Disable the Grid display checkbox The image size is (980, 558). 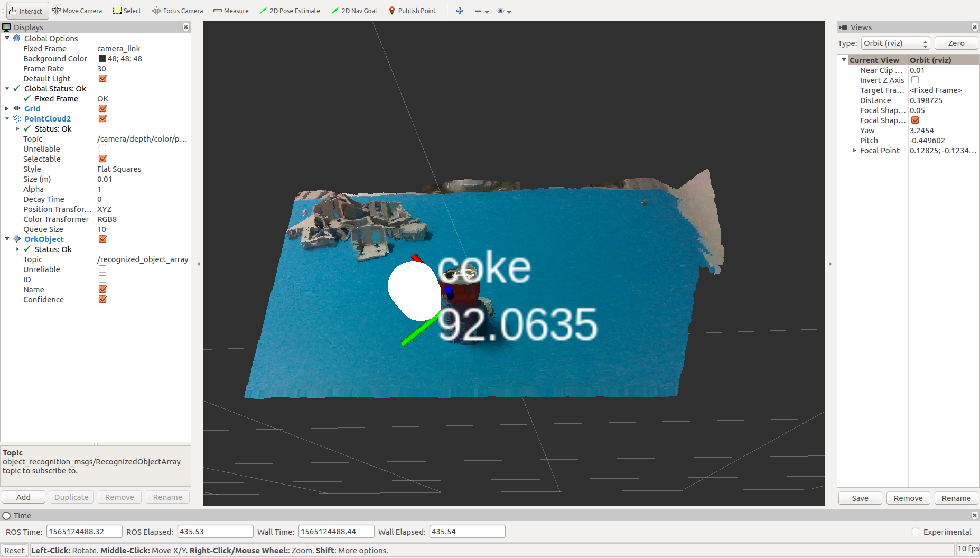[102, 109]
